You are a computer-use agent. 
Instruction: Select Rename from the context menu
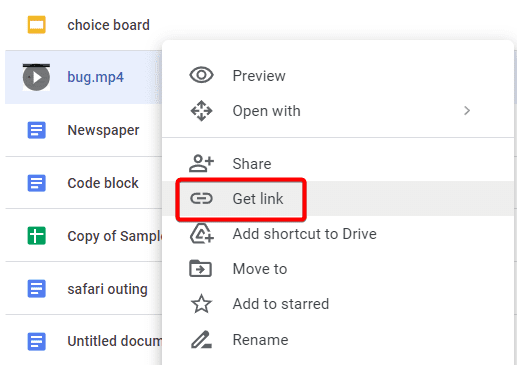(x=338, y=340)
